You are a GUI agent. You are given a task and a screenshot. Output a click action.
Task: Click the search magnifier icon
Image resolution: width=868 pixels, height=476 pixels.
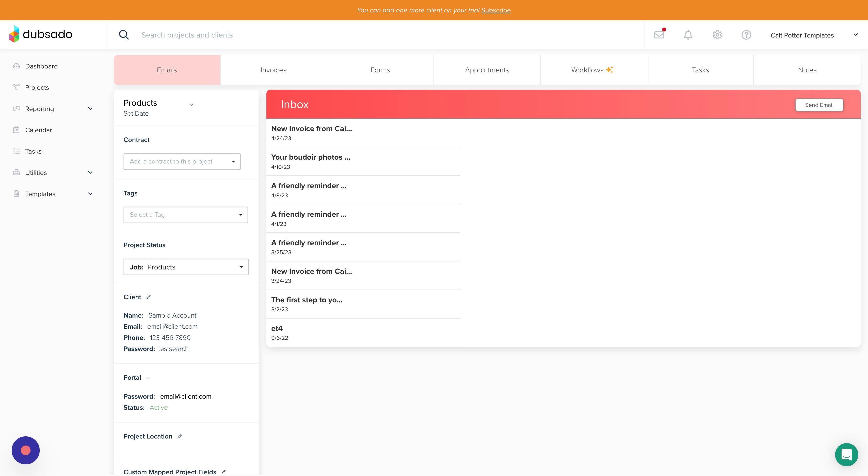point(124,35)
